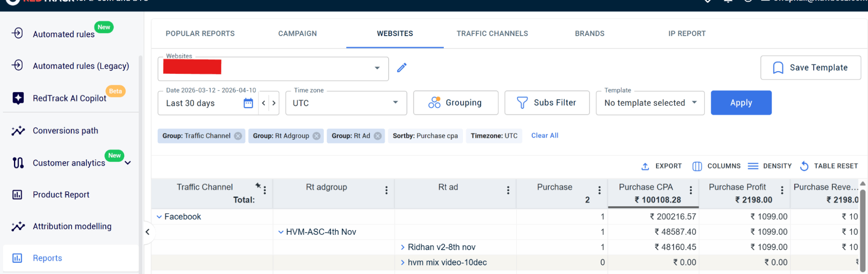Go to previous date period arrow
868x274 pixels.
pyautogui.click(x=264, y=103)
